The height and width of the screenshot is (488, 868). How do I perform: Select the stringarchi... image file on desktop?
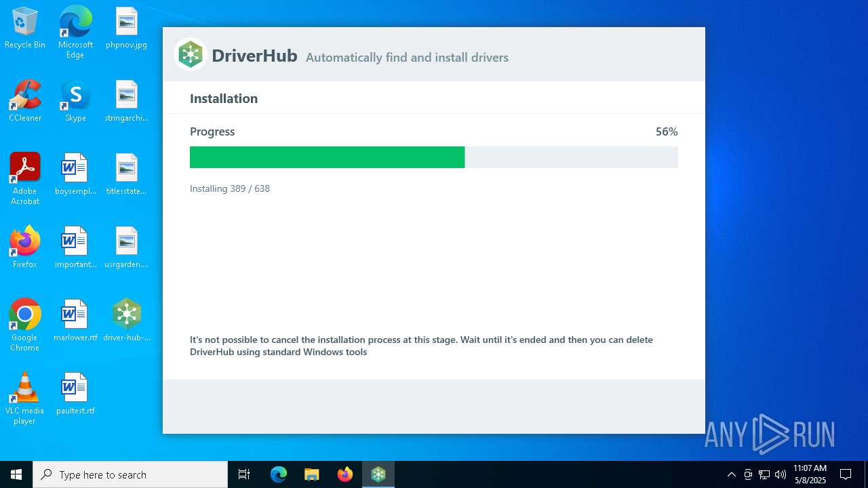tap(126, 102)
